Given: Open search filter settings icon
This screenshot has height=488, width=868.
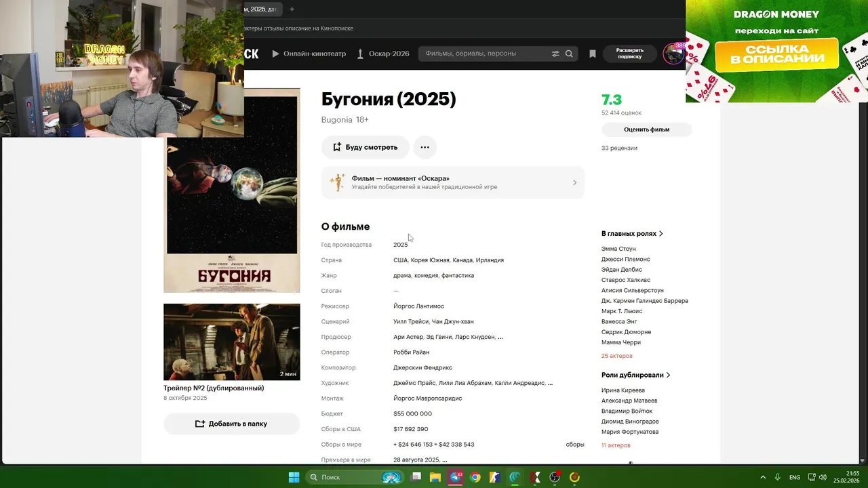Looking at the screenshot, I should (x=555, y=54).
